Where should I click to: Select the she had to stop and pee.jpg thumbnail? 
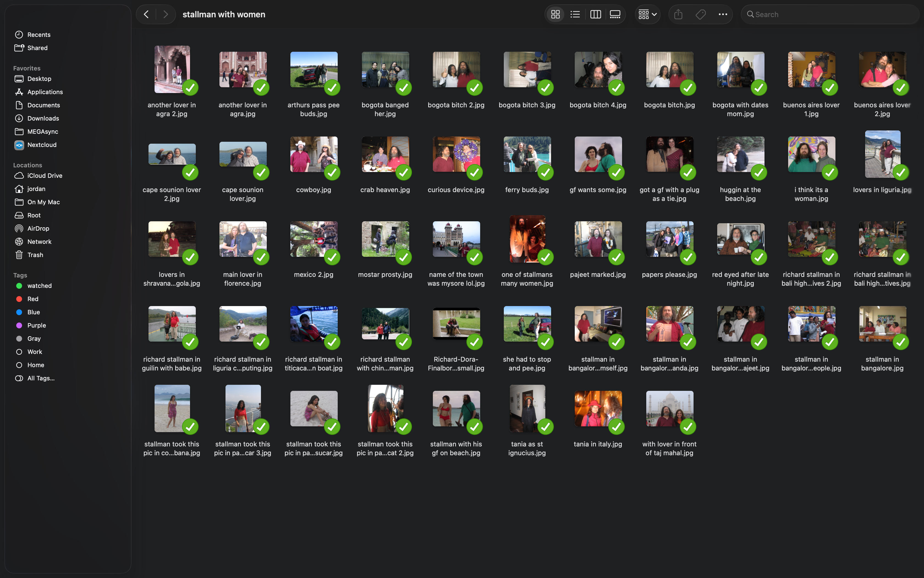point(527,323)
